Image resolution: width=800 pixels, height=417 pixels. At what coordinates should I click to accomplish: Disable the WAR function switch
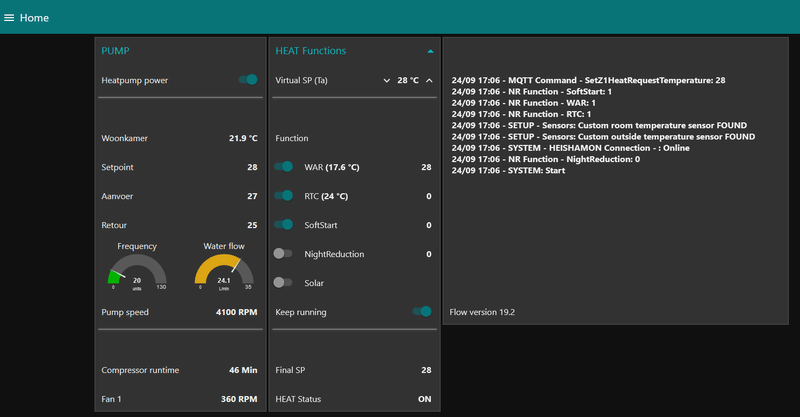pos(284,166)
